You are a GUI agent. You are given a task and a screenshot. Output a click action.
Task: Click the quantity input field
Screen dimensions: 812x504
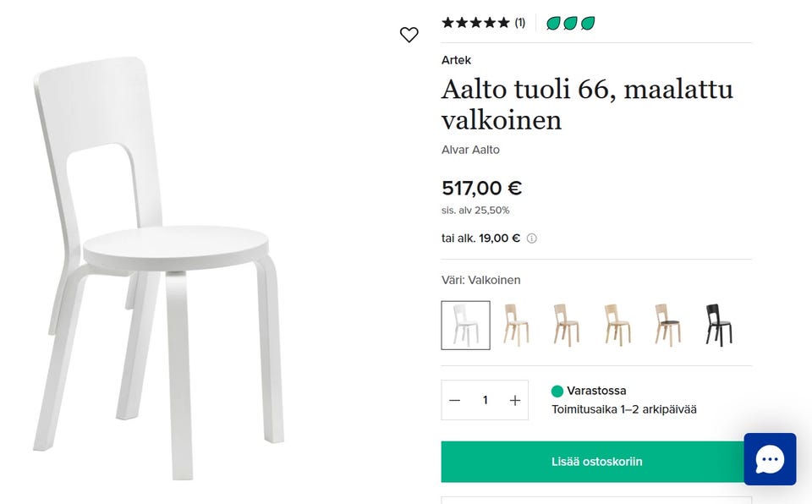(x=485, y=400)
